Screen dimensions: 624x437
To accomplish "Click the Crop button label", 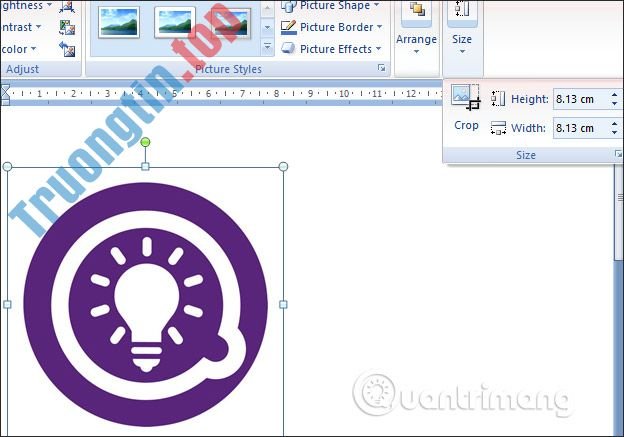I will click(x=466, y=125).
